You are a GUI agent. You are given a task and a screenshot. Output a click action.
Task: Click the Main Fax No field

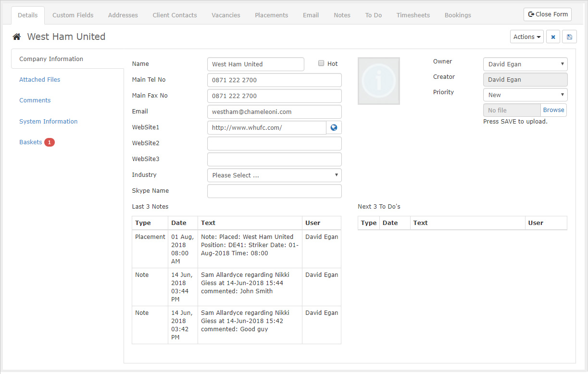point(275,96)
